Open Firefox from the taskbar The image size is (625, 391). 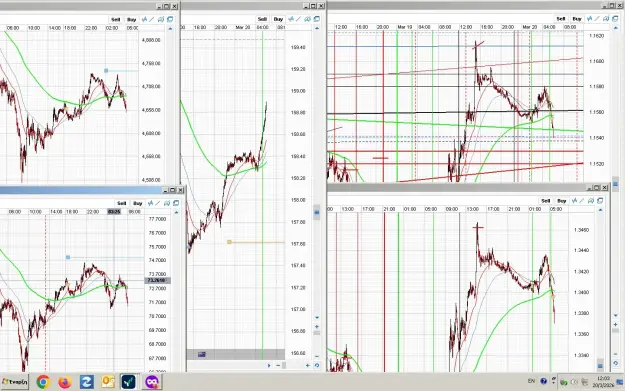[x=65, y=382]
